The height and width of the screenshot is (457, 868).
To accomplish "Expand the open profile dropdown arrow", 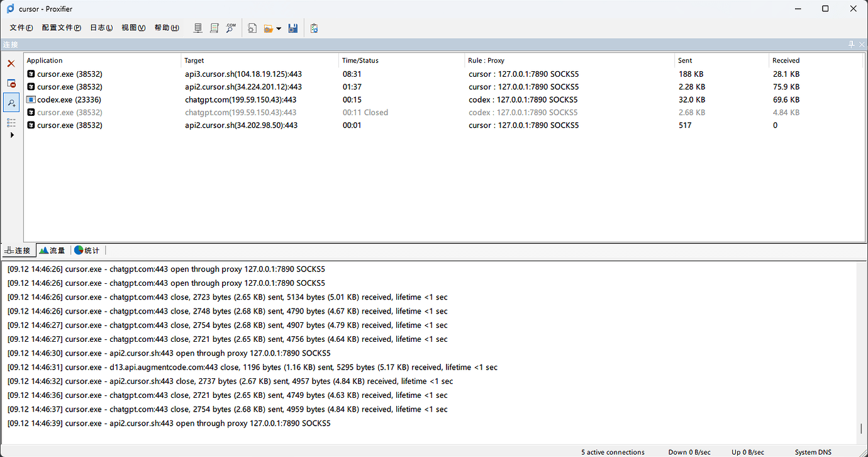I will tap(279, 28).
